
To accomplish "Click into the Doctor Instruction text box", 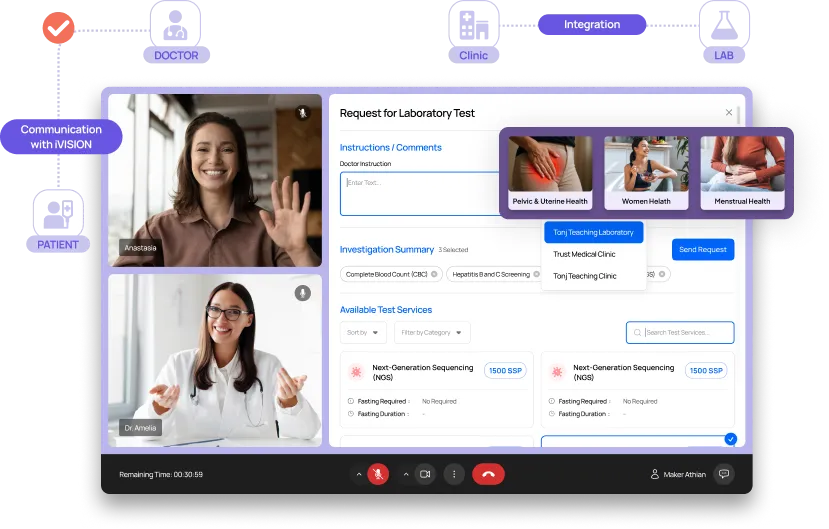I will click(x=419, y=193).
